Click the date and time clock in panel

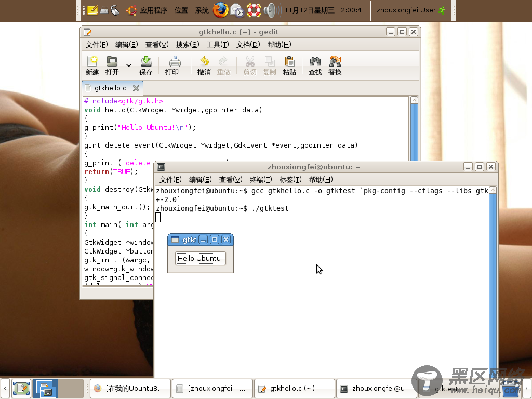pos(325,10)
